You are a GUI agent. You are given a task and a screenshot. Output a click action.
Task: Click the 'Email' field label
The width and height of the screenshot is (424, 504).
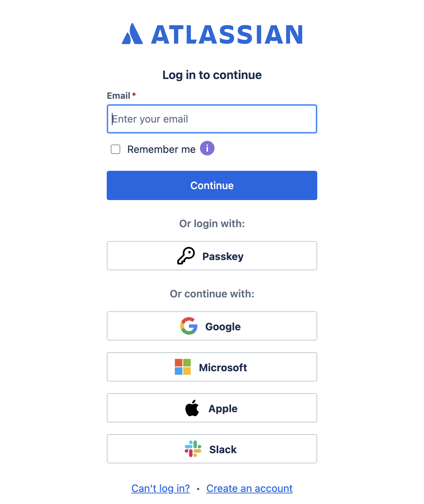point(118,96)
